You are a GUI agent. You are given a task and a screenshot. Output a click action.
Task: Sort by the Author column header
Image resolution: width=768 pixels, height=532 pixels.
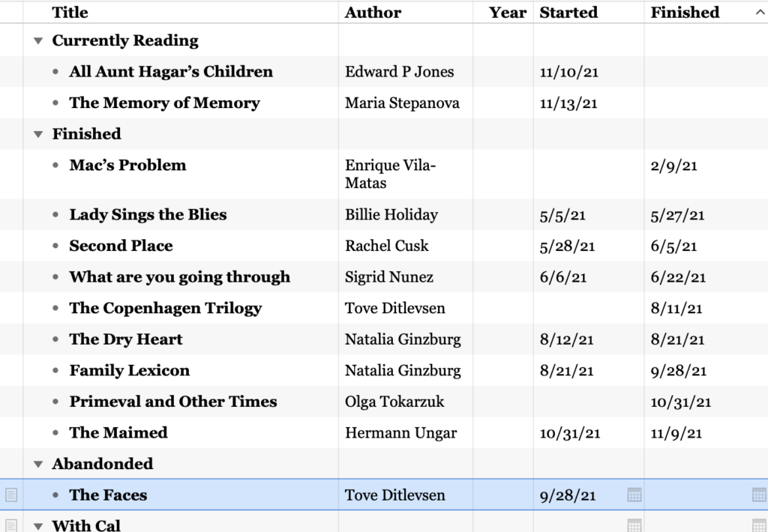[x=373, y=12]
